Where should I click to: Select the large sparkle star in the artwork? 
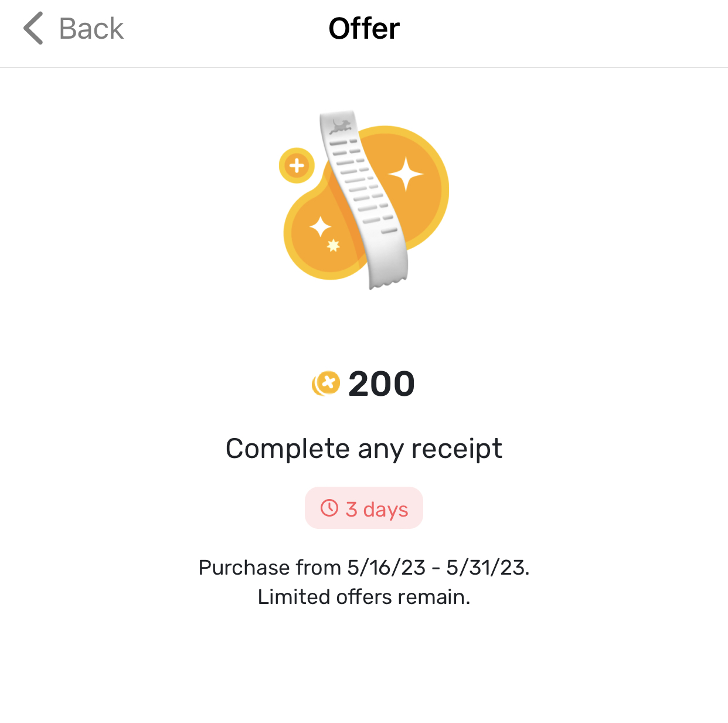407,174
